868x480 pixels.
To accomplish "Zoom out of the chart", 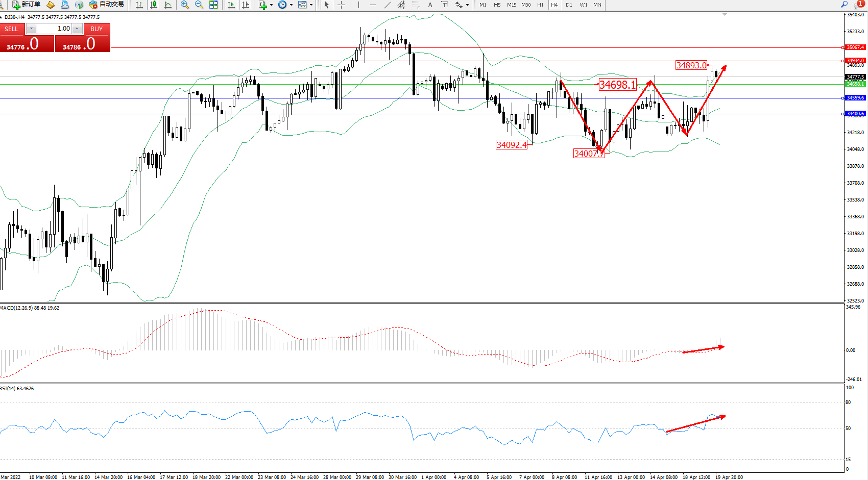I will point(199,5).
